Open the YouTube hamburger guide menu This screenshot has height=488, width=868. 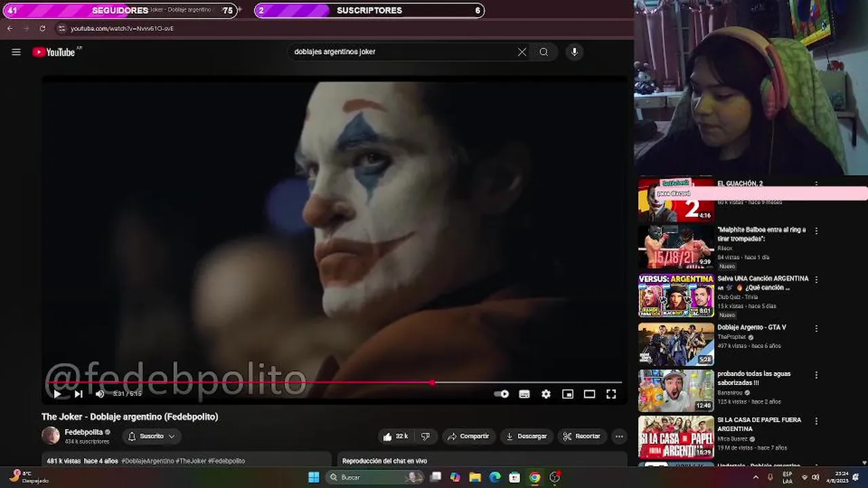pyautogui.click(x=16, y=52)
